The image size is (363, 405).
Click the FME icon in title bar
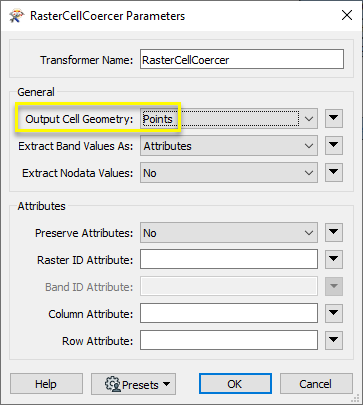[16, 16]
